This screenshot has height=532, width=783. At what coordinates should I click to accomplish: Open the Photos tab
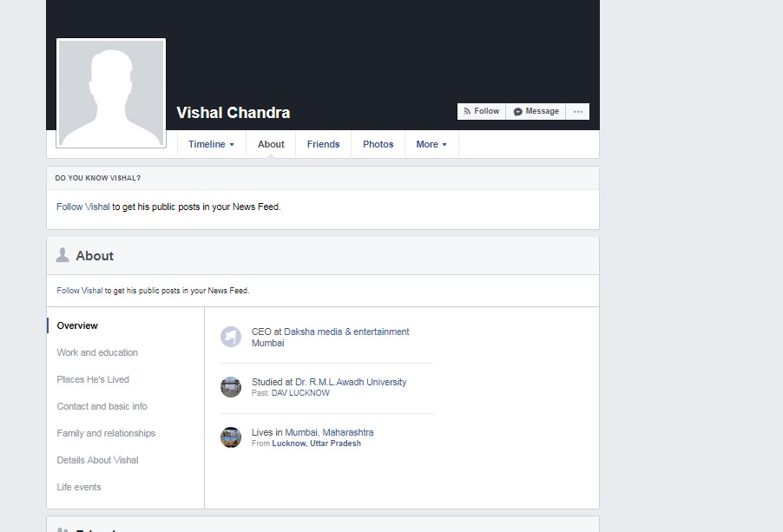(378, 144)
